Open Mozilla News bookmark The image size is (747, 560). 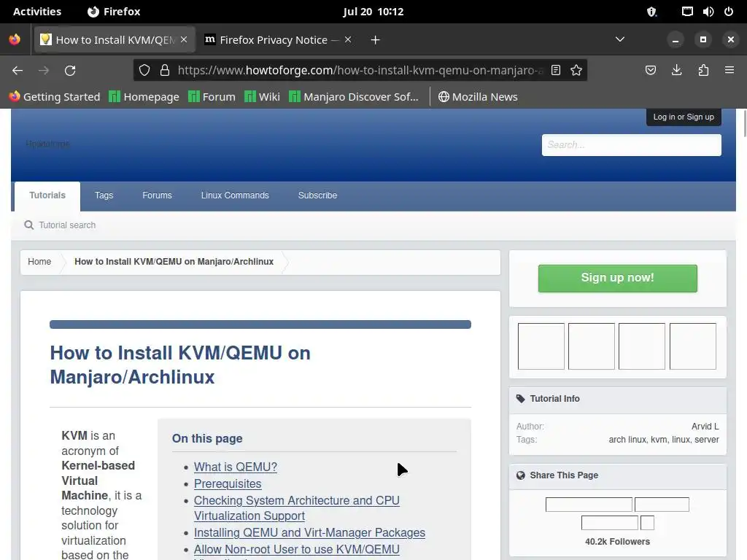click(x=478, y=97)
